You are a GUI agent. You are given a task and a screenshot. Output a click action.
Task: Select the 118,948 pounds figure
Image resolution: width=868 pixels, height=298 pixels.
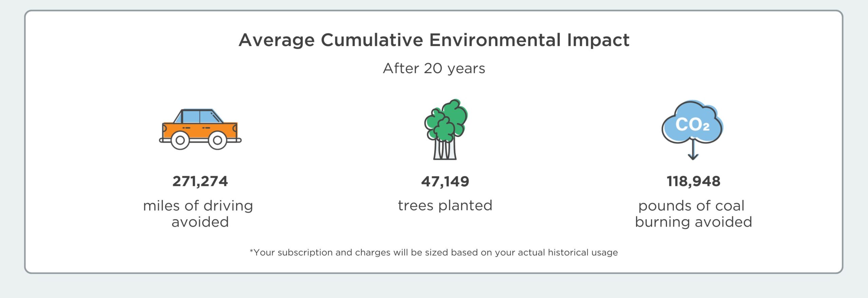693,181
